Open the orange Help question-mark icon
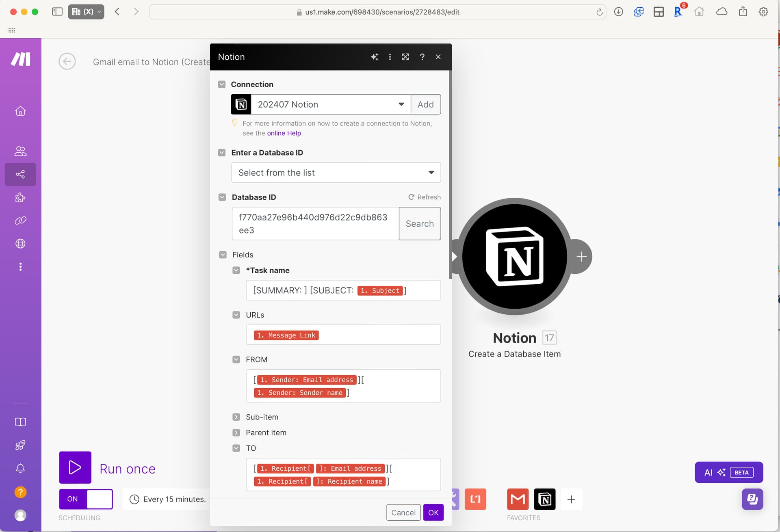This screenshot has height=532, width=780. (20, 492)
